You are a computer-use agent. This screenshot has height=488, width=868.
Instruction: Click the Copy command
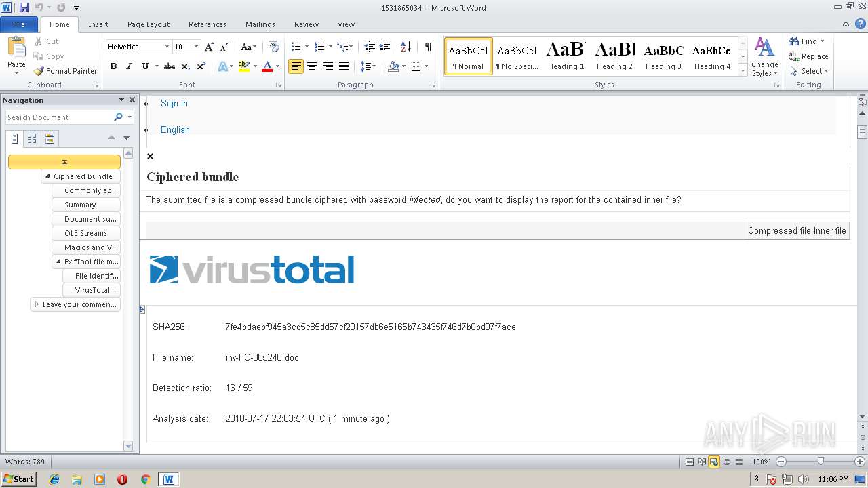[49, 56]
